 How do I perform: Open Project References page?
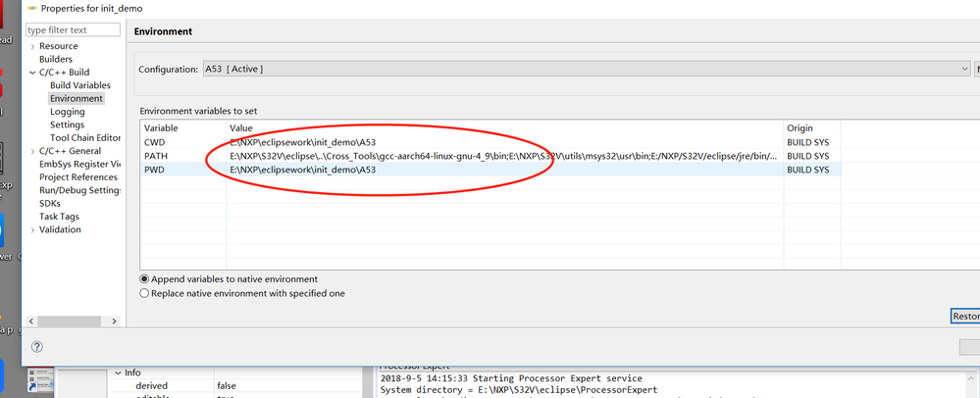[78, 177]
